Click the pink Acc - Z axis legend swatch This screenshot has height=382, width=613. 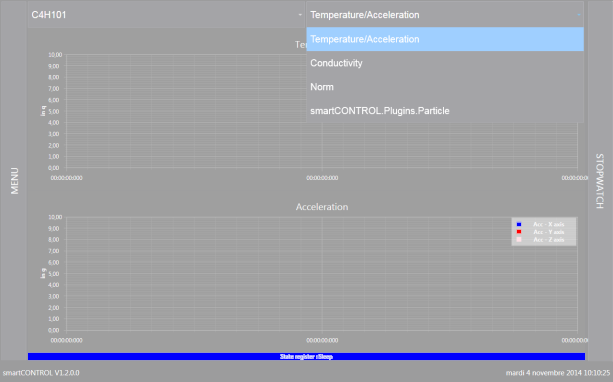(519, 239)
